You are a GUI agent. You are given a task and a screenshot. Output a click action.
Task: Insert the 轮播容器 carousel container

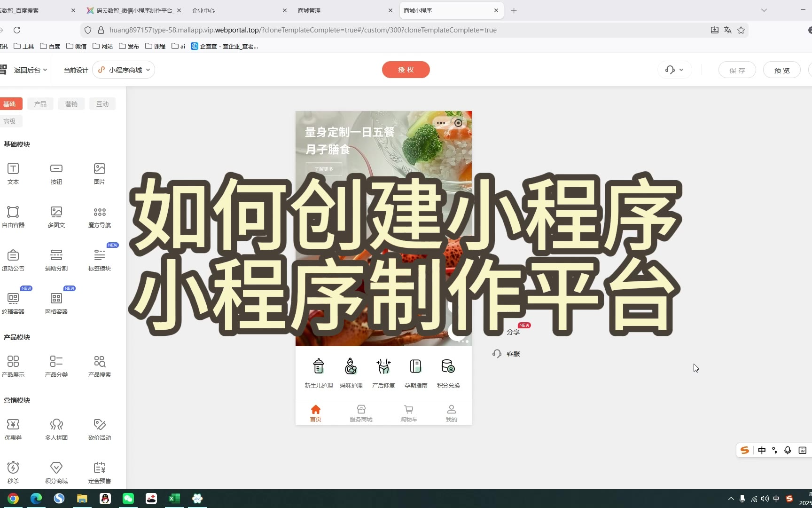point(13,303)
